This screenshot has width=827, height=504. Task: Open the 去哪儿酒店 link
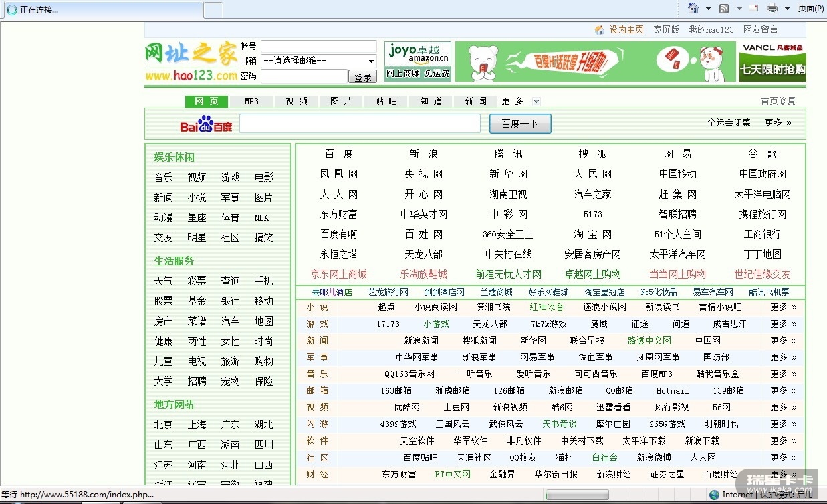[x=332, y=292]
